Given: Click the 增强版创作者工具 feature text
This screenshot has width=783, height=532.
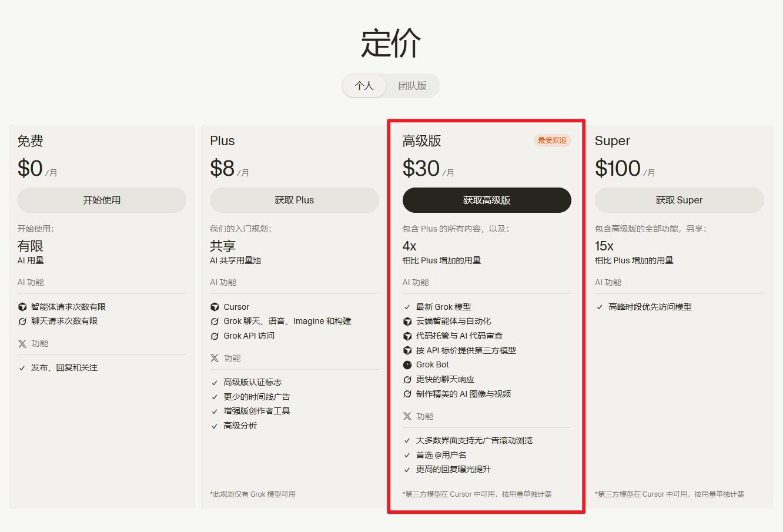Looking at the screenshot, I should tap(257, 411).
